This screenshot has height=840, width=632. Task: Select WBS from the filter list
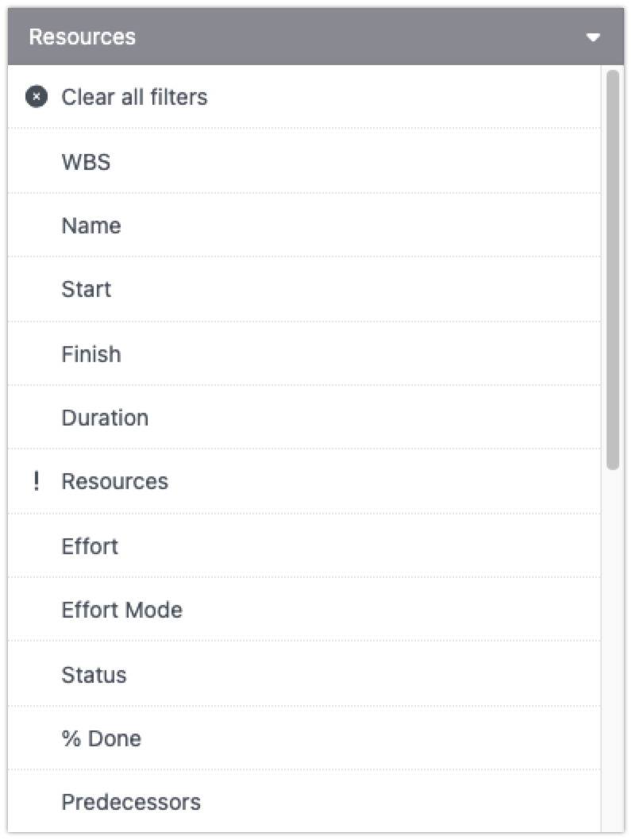tap(87, 161)
